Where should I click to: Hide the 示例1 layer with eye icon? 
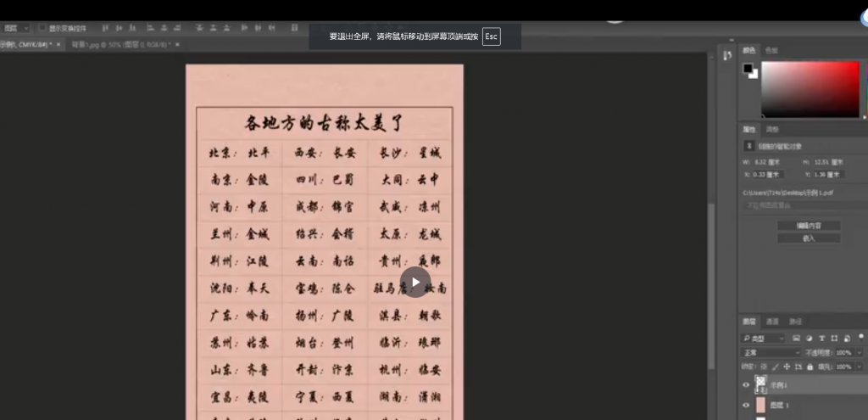[x=746, y=384]
